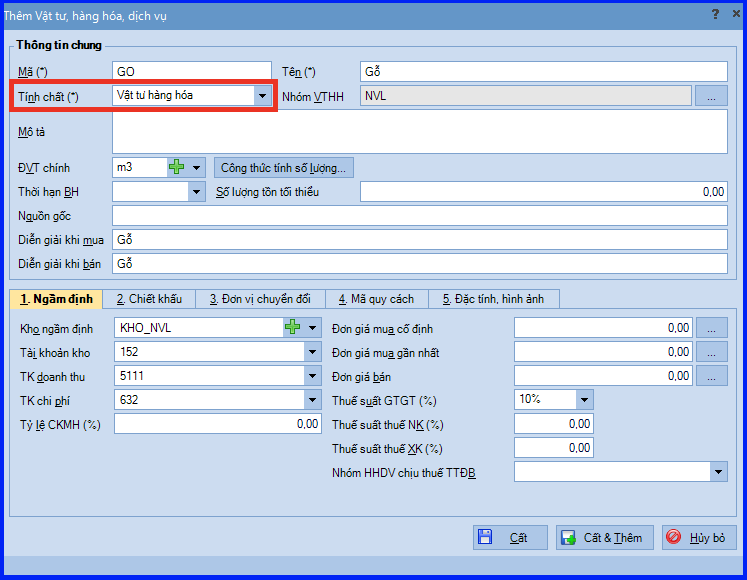The width and height of the screenshot is (747, 580).
Task: Click the Cất & Thêm icon
Action: [x=568, y=538]
